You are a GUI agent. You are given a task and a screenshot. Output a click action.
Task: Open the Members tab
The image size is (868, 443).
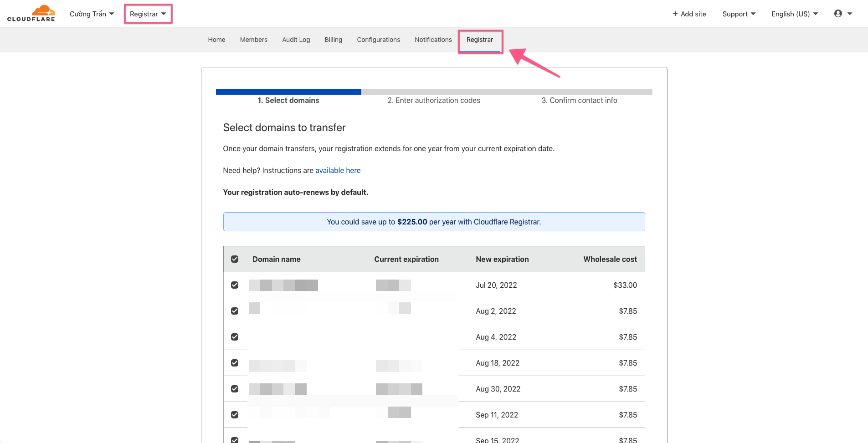(x=253, y=40)
